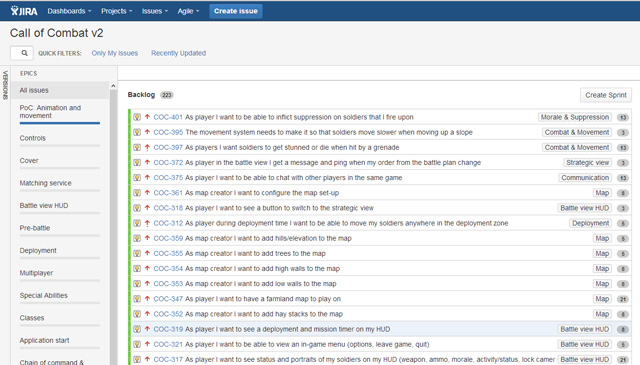
Task: Click priority arrow icon for COC-353
Action: 147,284
